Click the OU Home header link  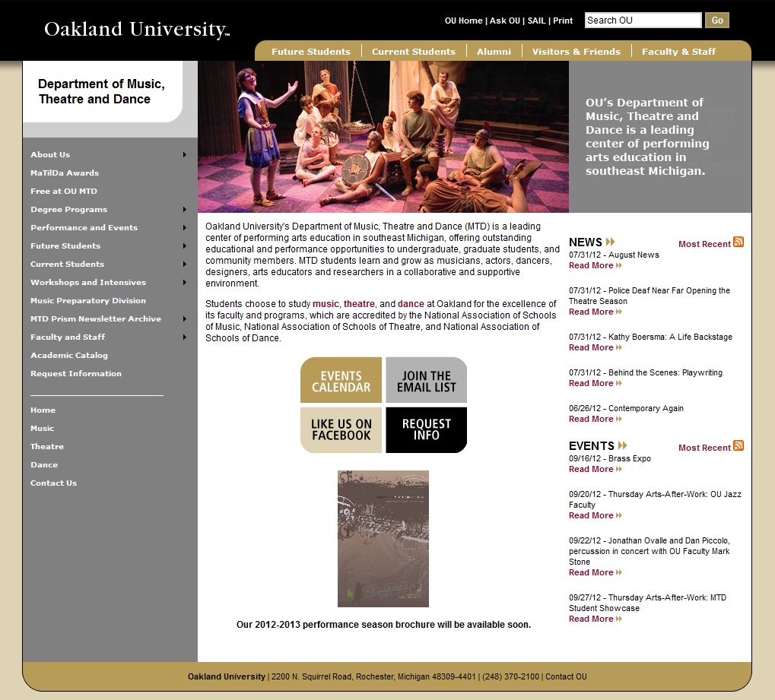[x=464, y=21]
